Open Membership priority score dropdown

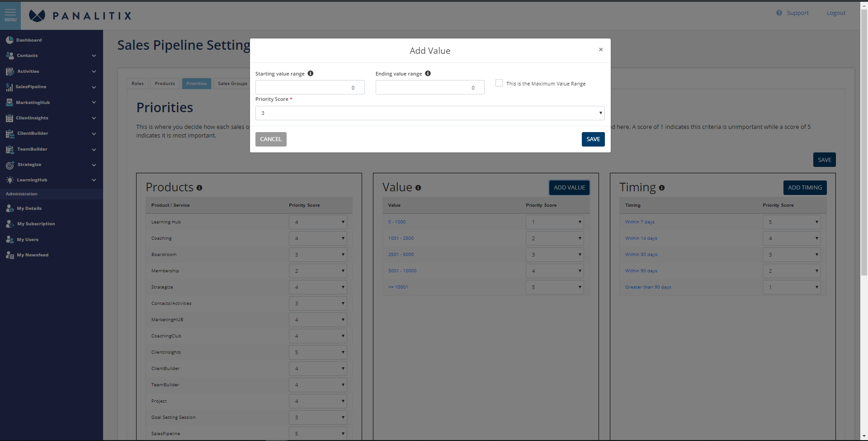point(318,271)
